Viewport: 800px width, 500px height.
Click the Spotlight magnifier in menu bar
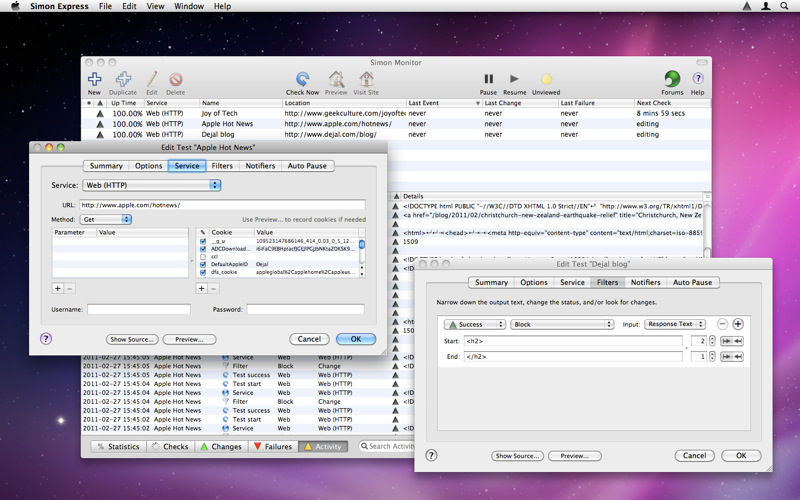pyautogui.click(x=784, y=6)
